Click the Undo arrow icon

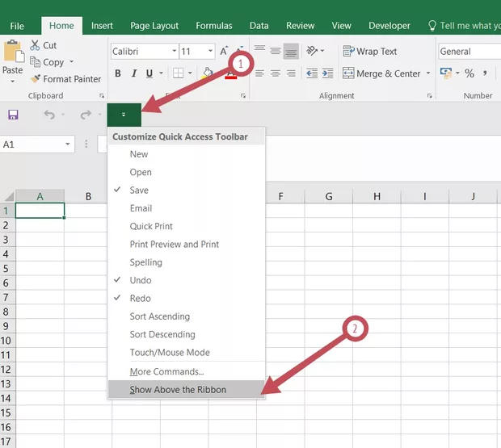coord(48,115)
